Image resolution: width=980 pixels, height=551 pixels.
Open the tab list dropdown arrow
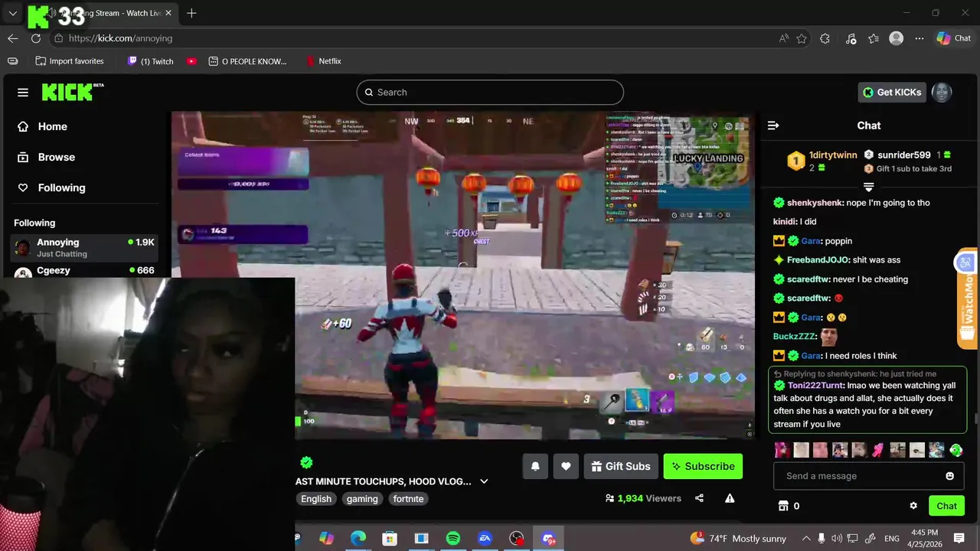[13, 13]
